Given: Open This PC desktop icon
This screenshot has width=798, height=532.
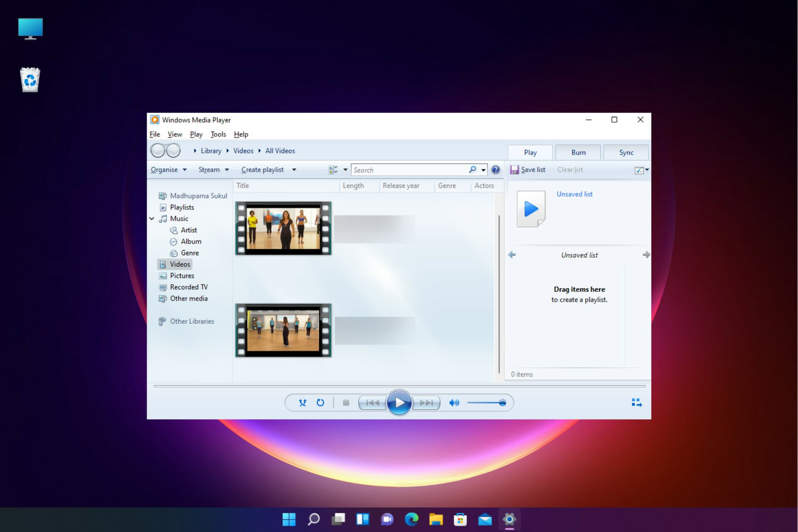Looking at the screenshot, I should coord(30,29).
